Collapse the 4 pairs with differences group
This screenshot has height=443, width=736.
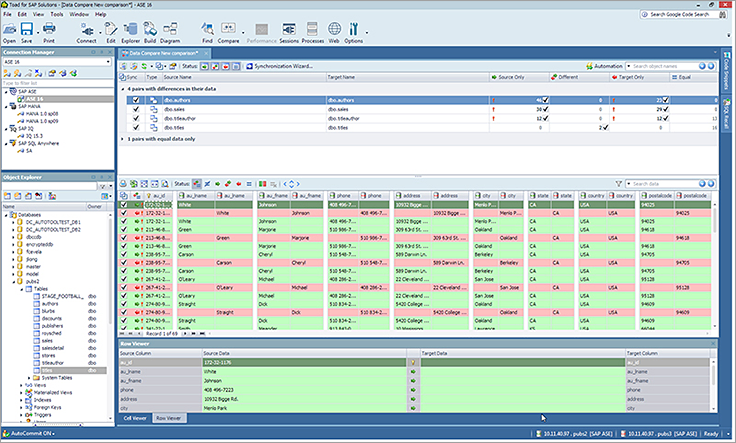[123, 89]
